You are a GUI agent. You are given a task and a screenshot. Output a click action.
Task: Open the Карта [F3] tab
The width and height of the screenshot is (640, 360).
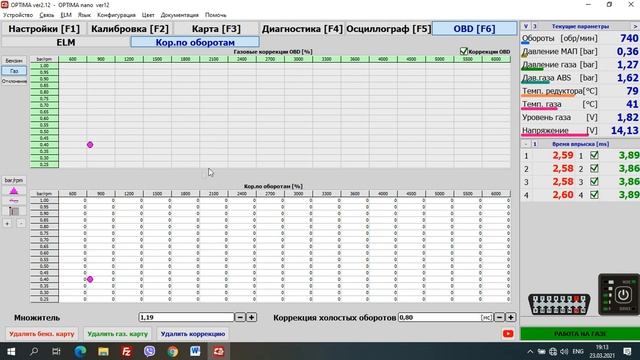(216, 29)
